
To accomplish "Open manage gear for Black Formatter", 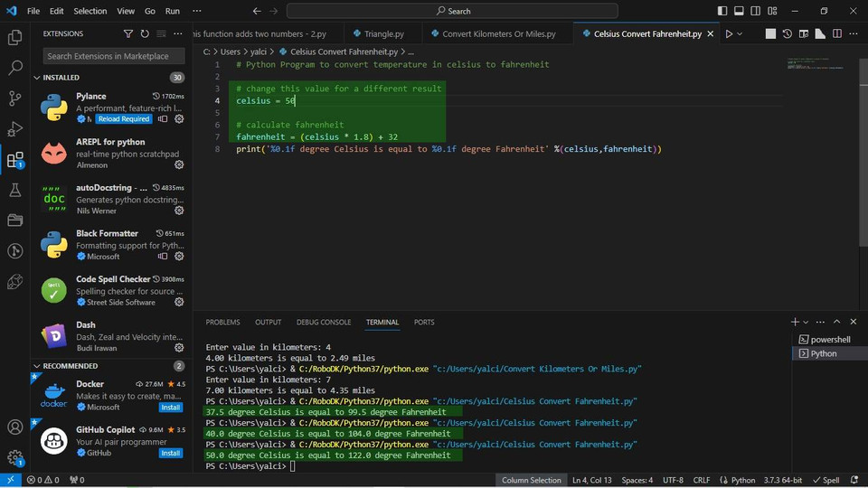I will click(179, 257).
